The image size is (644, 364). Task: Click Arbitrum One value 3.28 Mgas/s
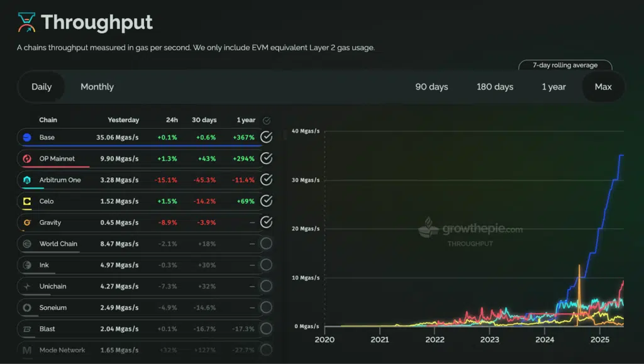(x=119, y=180)
